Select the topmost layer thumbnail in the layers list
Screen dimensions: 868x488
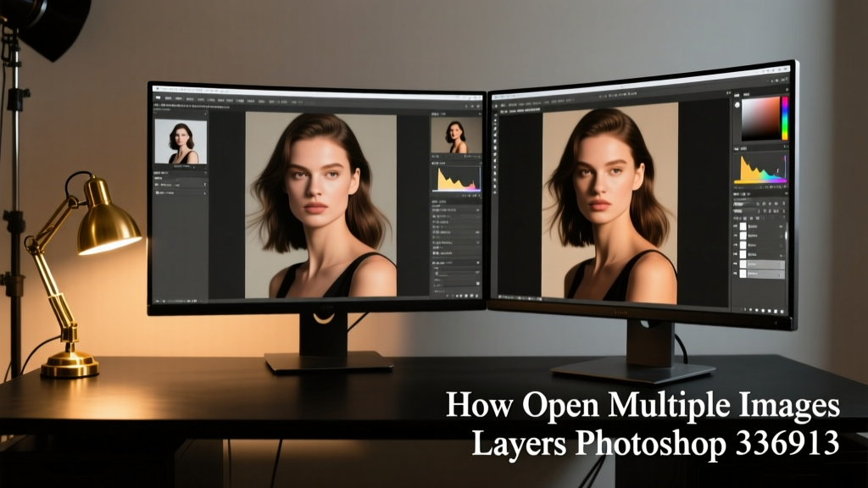coord(743,226)
